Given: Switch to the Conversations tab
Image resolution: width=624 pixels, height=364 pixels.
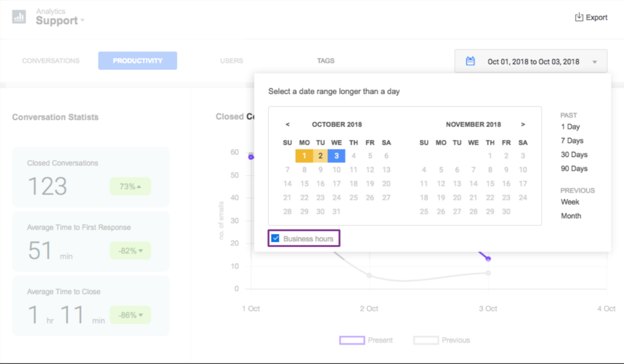Looking at the screenshot, I should [x=51, y=61].
